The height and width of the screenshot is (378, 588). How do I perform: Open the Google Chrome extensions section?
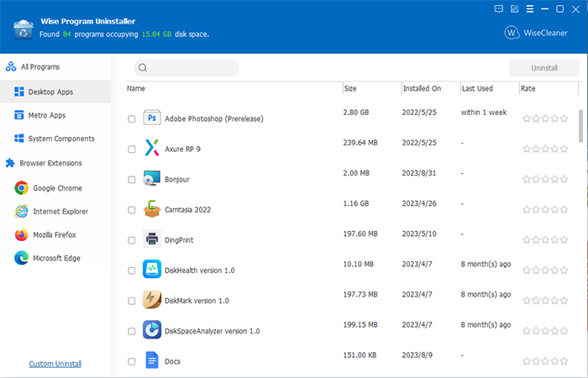pyautogui.click(x=58, y=188)
